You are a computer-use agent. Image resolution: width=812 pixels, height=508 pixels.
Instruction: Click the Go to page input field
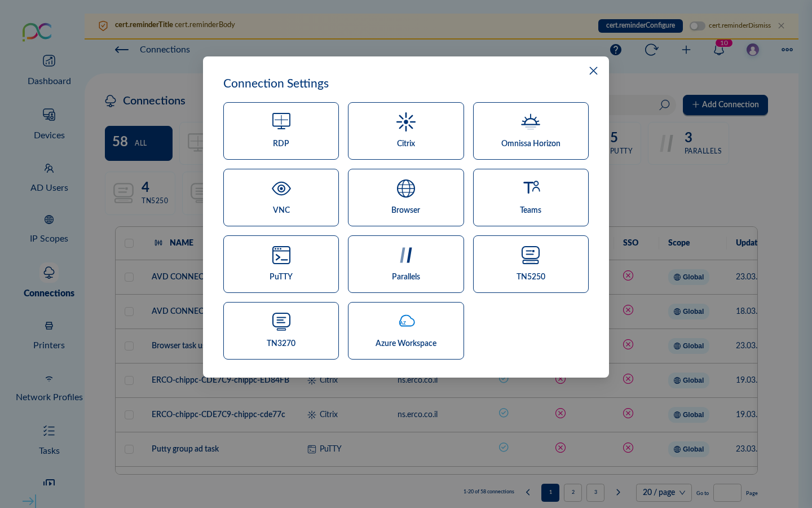point(727,493)
